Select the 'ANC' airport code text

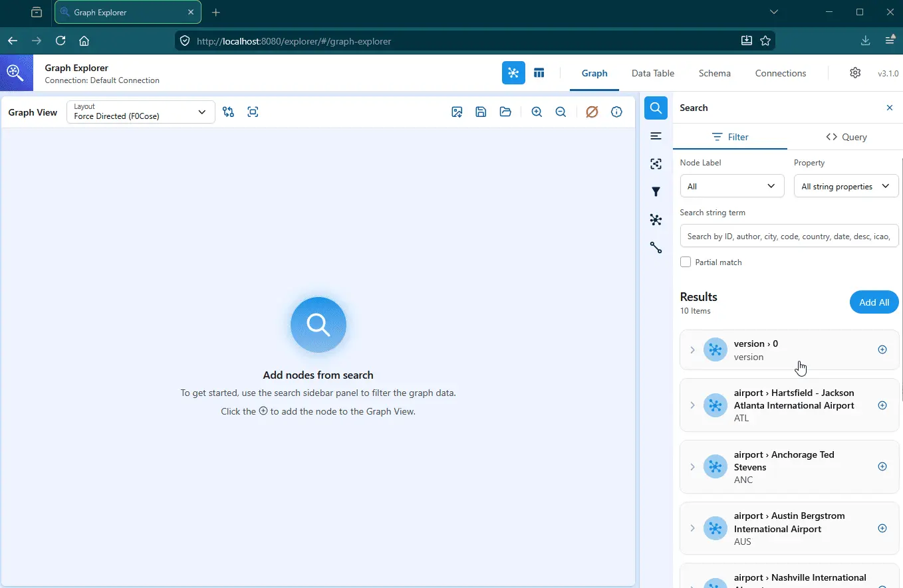coord(743,480)
